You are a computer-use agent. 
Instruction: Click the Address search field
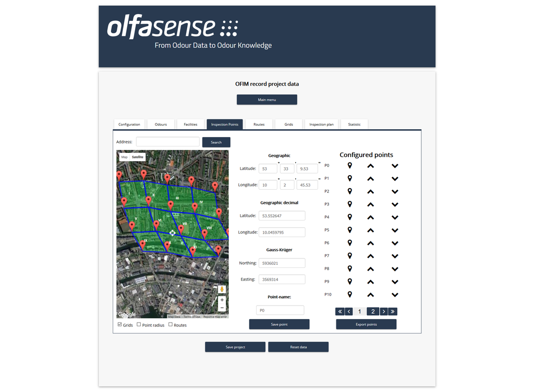(x=167, y=142)
